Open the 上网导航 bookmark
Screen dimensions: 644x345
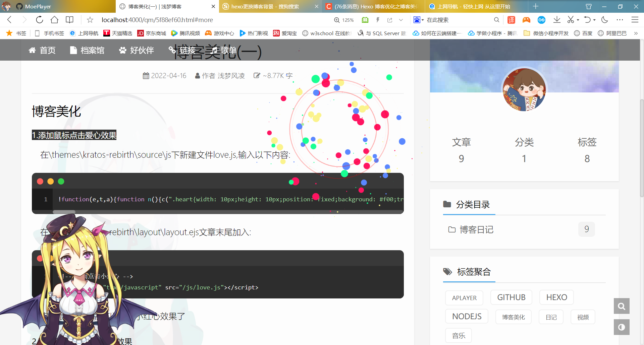pyautogui.click(x=84, y=33)
